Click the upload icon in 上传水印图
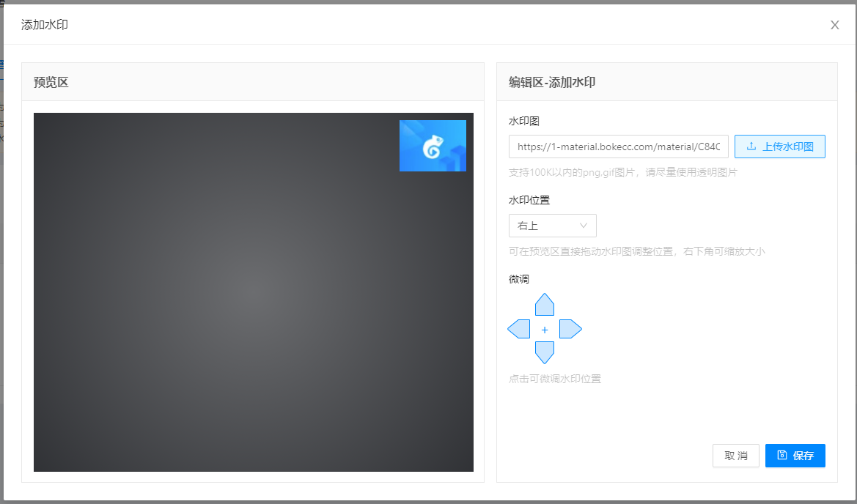Screen dimensions: 857x504 pyautogui.click(x=751, y=147)
